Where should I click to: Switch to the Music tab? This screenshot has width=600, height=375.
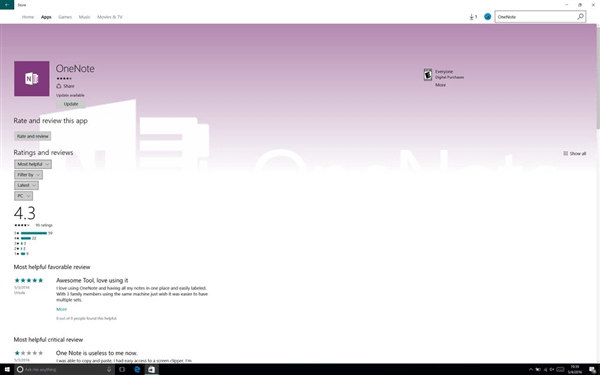point(85,17)
